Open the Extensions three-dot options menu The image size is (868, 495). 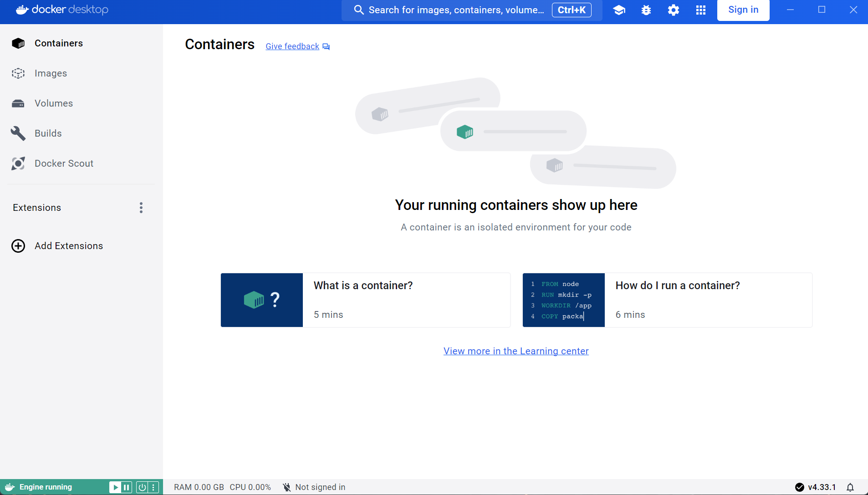(141, 208)
